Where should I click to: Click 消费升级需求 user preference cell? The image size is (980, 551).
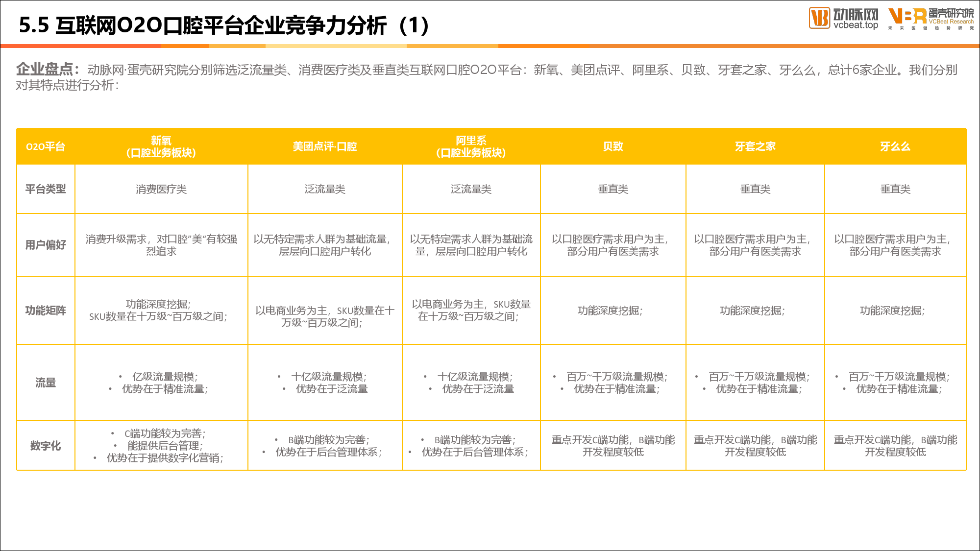click(x=161, y=245)
